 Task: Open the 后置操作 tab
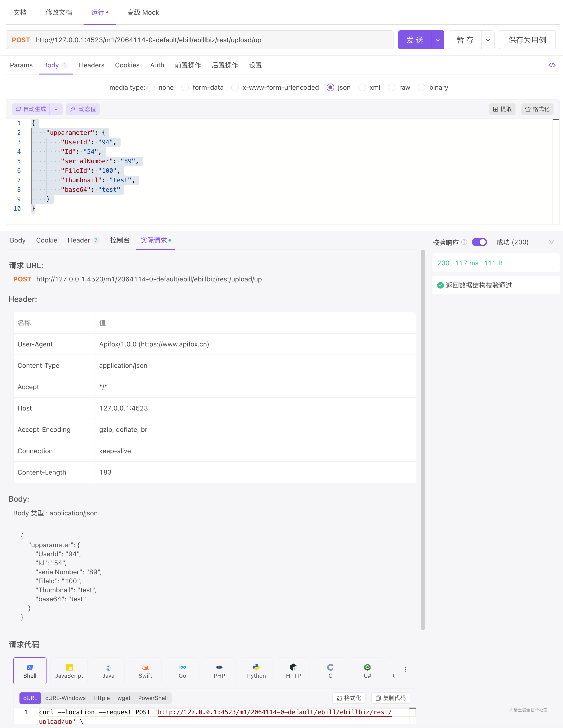(x=225, y=65)
